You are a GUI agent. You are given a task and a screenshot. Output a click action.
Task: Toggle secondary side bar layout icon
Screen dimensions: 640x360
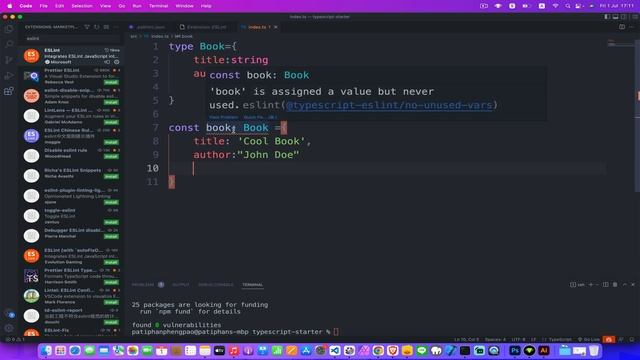(624, 17)
